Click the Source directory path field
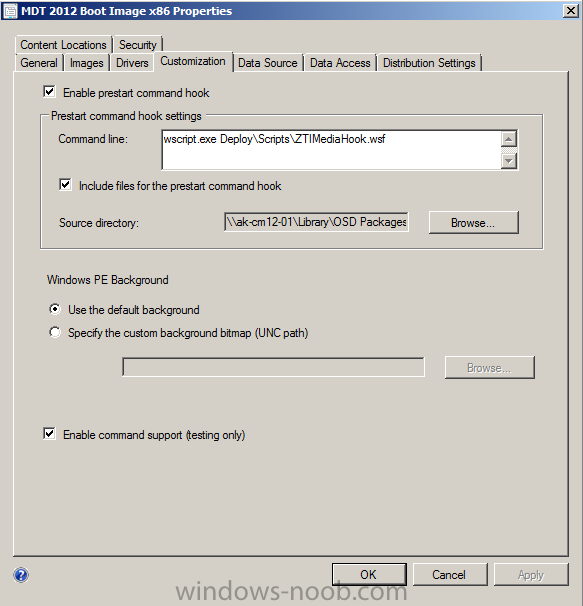 coord(316,222)
